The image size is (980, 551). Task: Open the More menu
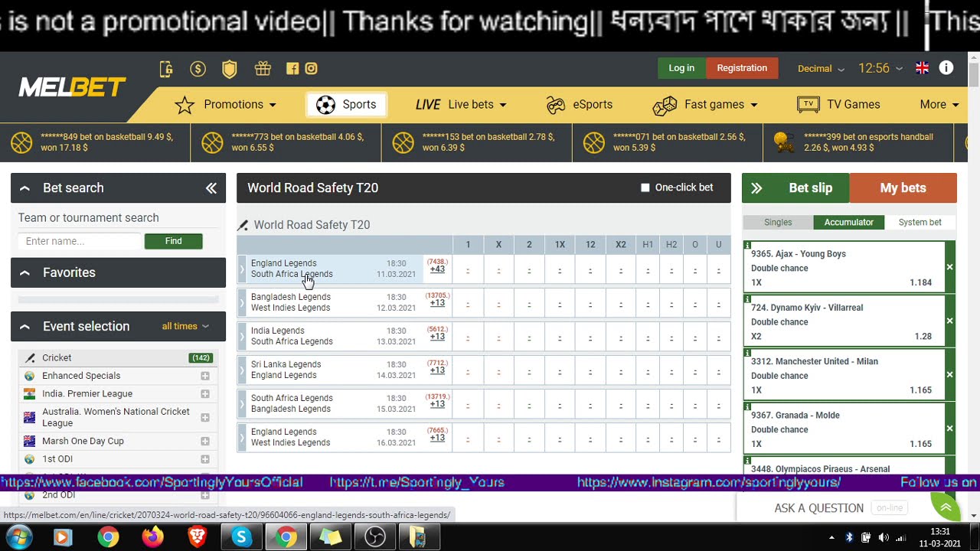click(939, 105)
